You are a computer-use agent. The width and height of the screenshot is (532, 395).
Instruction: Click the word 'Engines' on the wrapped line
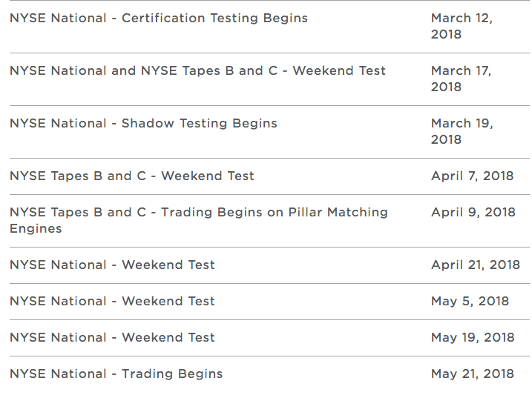(36, 229)
